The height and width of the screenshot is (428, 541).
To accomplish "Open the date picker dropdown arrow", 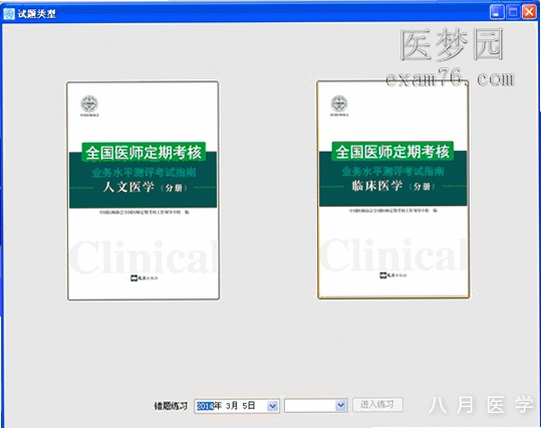I will tap(273, 406).
